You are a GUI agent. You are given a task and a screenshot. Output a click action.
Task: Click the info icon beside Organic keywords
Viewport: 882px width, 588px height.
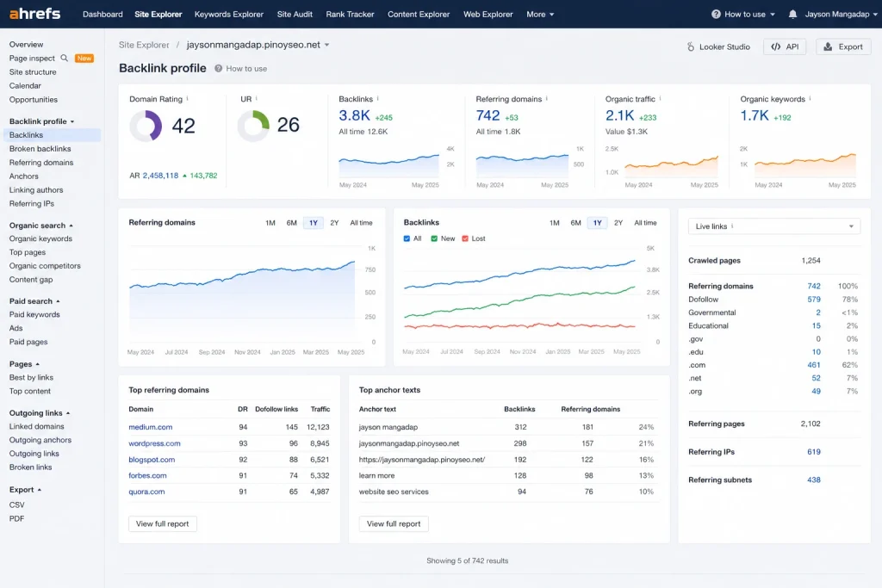click(x=810, y=98)
